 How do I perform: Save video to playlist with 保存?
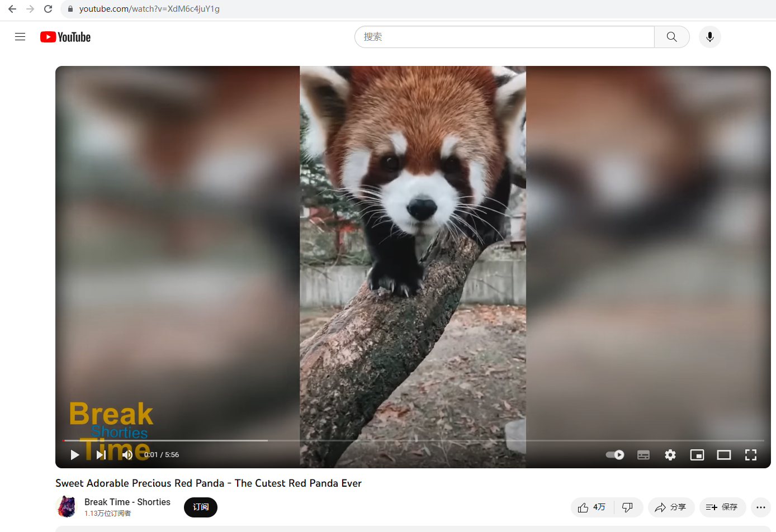tap(722, 507)
